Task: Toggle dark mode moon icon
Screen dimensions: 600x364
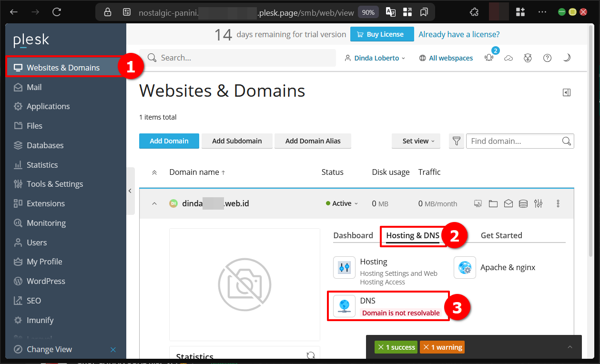Action: 567,58
